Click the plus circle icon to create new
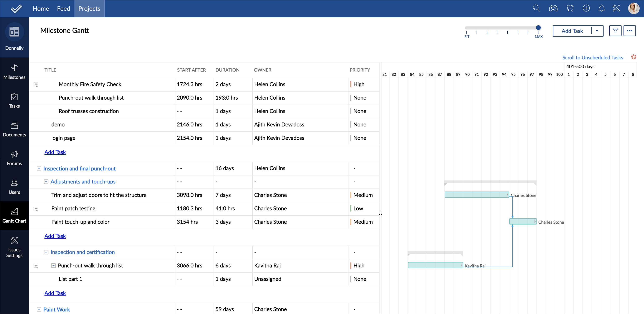 (586, 8)
